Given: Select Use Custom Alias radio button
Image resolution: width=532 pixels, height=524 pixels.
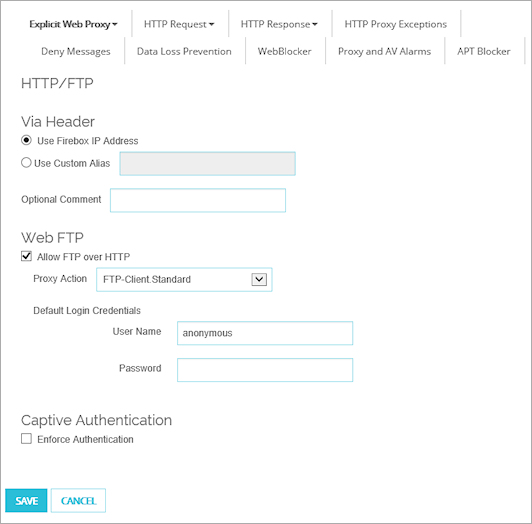Looking at the screenshot, I should [x=26, y=163].
